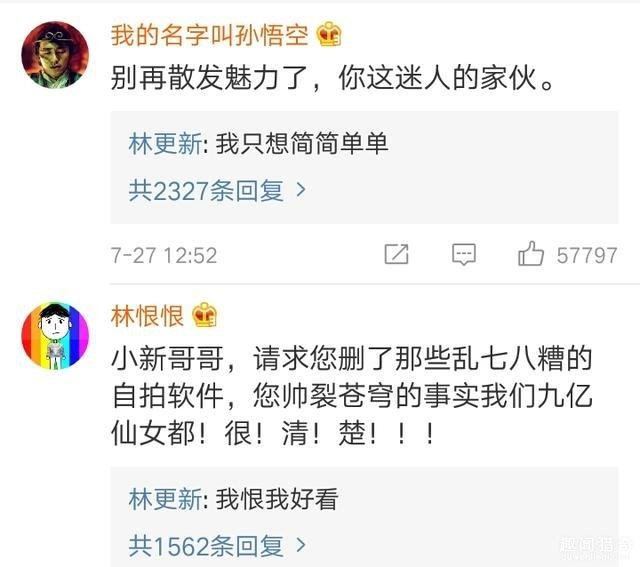Screen dimensions: 640x567
Task: Open the username 林恨恨 profile
Action: (147, 316)
